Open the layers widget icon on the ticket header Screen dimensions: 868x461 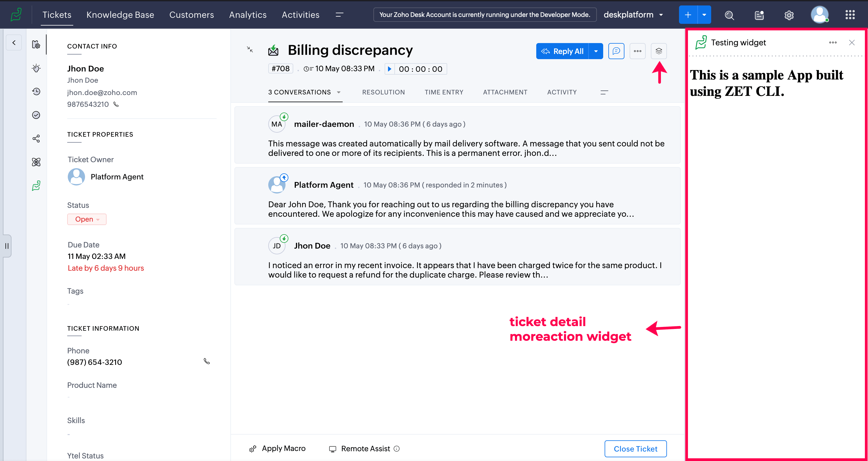point(659,51)
